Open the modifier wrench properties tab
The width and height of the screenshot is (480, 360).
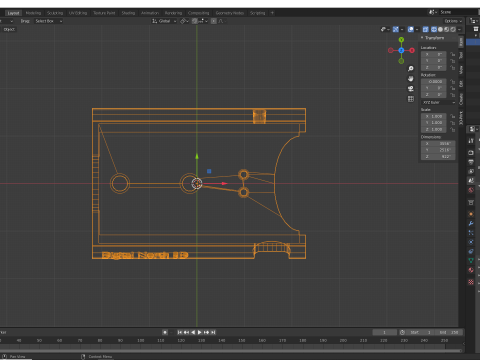[x=471, y=223]
